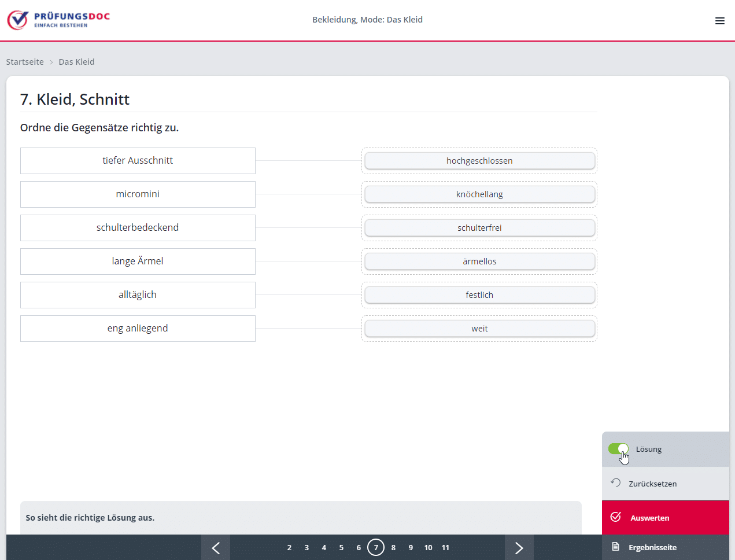This screenshot has width=735, height=560.
Task: Select the knöchellang answer tile
Action: point(479,194)
